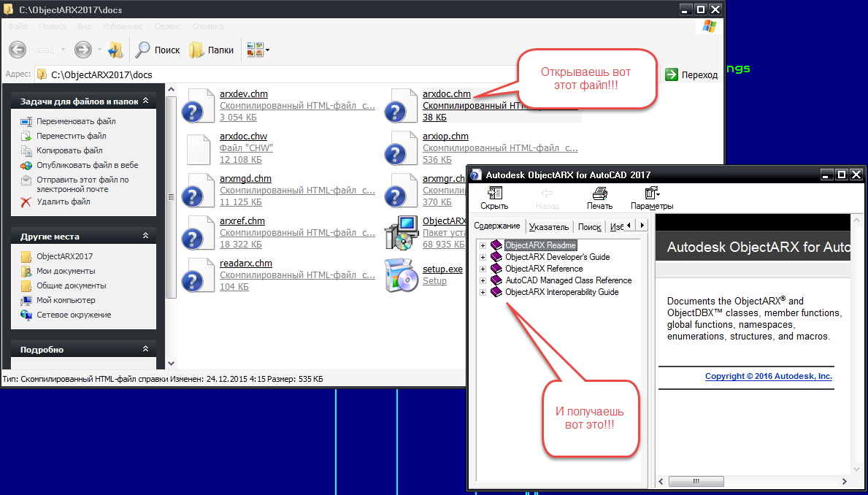Go up one folder level icon
This screenshot has height=495, width=868.
(x=115, y=50)
